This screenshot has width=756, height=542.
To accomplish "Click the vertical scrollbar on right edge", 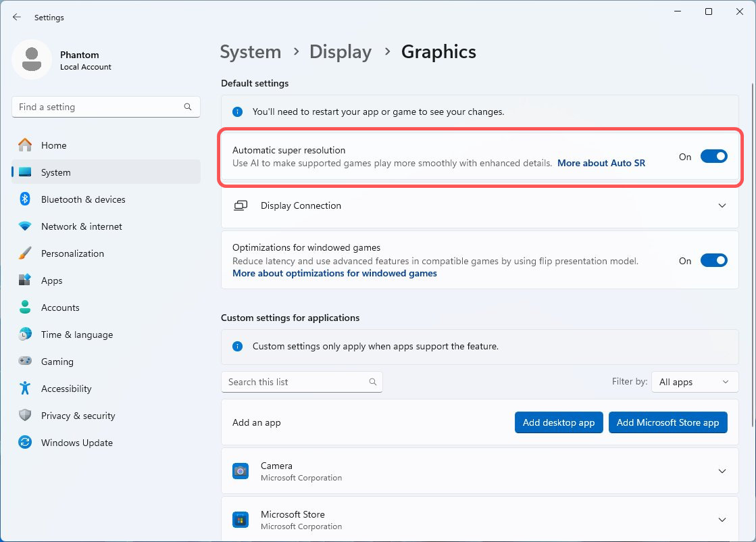I will tap(753, 255).
